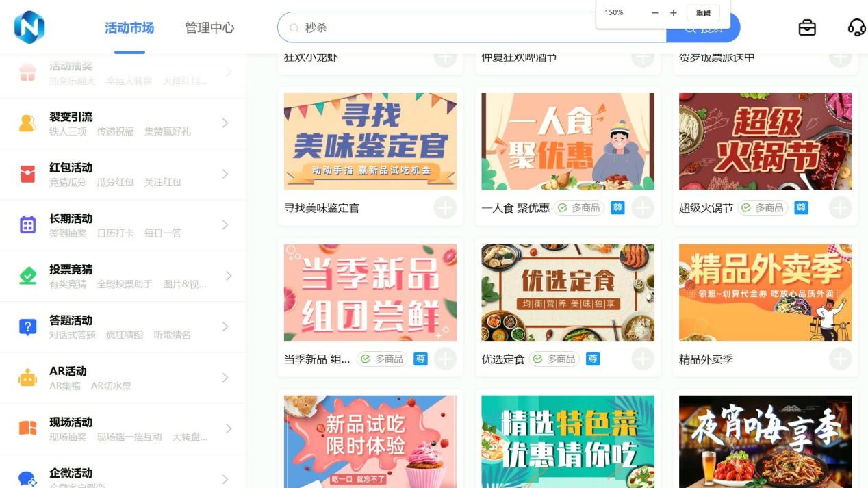Open the briefcase toolbox icon in header
This screenshot has height=488, width=868.
click(807, 27)
